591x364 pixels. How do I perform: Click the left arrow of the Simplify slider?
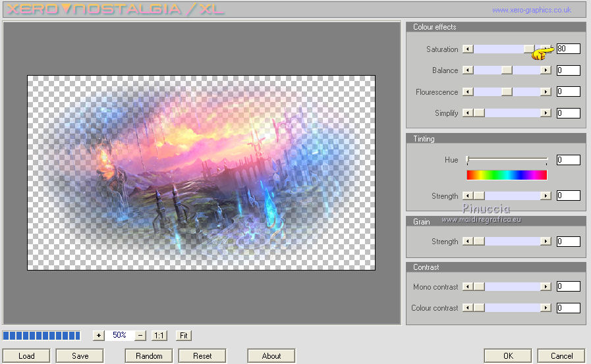[468, 113]
